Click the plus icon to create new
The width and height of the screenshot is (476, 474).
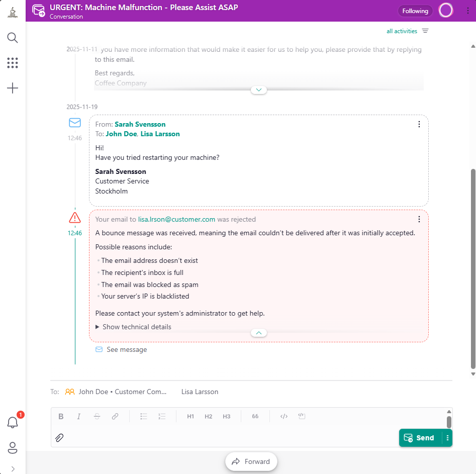(13, 88)
